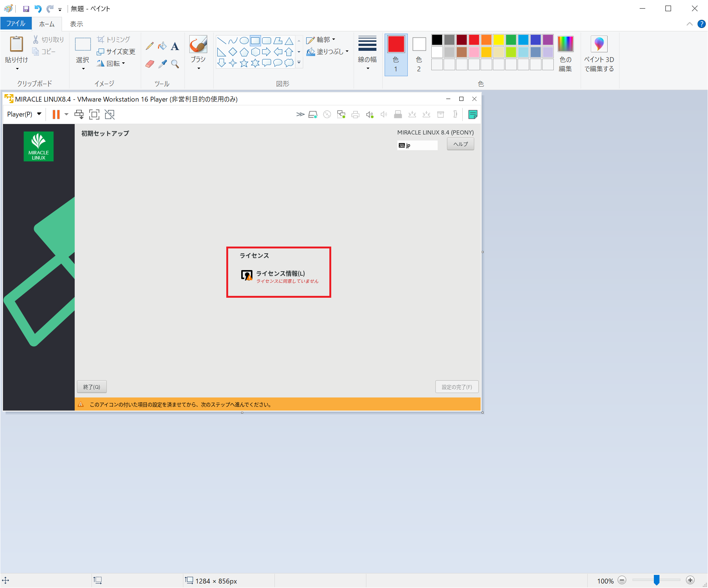Open the Line width (線の幅) dropdown

tap(367, 53)
